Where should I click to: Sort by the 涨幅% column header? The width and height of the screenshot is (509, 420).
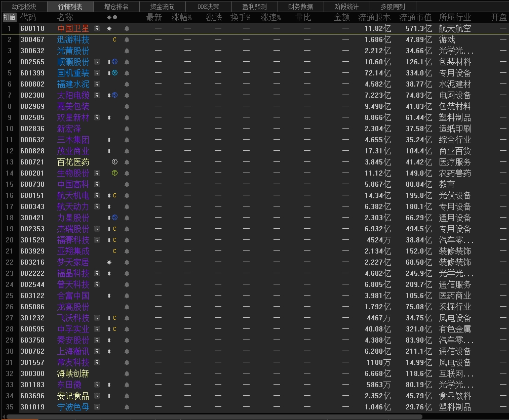(181, 17)
